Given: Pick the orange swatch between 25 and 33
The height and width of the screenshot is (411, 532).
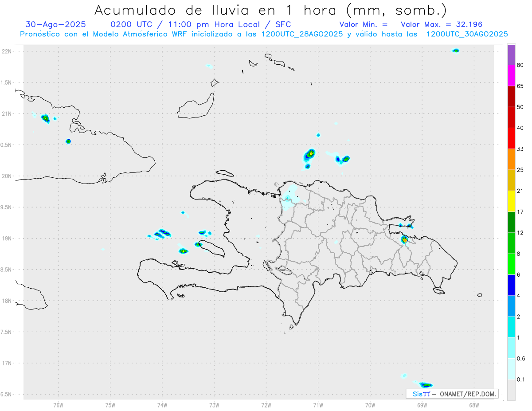Looking at the screenshot, I should [x=511, y=159].
